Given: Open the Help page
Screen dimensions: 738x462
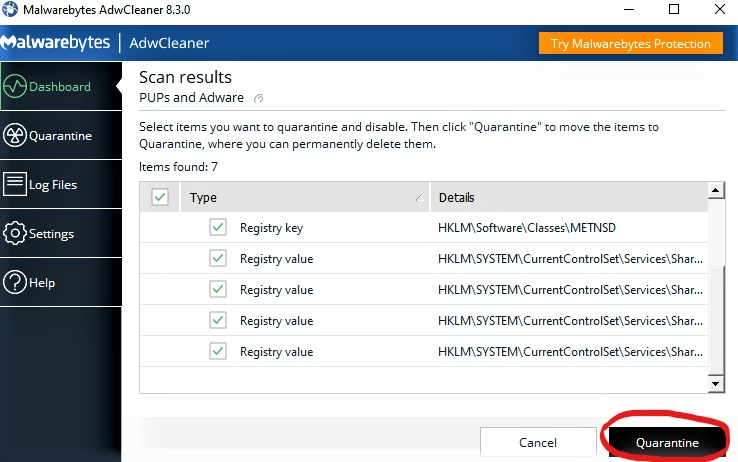Looking at the screenshot, I should click(x=61, y=282).
